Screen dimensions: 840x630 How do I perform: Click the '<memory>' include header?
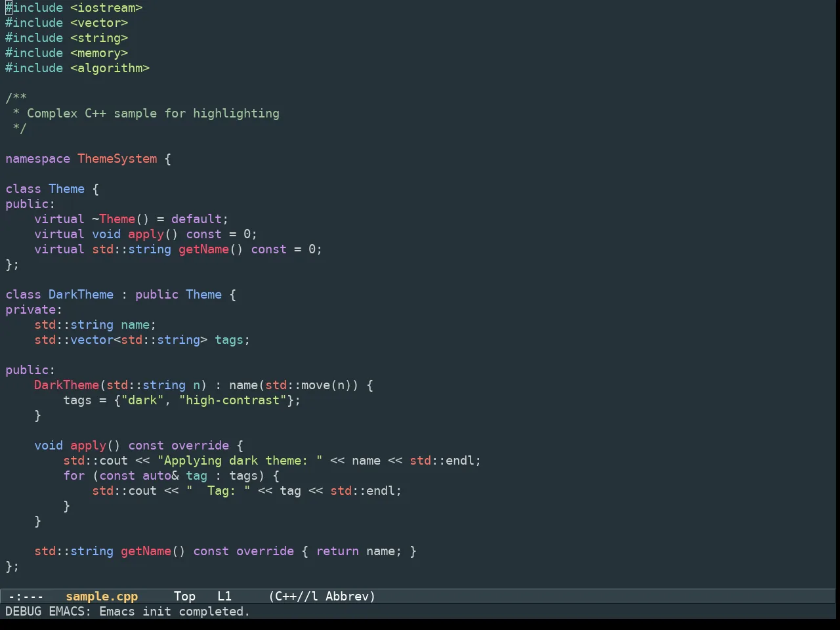[x=99, y=53]
